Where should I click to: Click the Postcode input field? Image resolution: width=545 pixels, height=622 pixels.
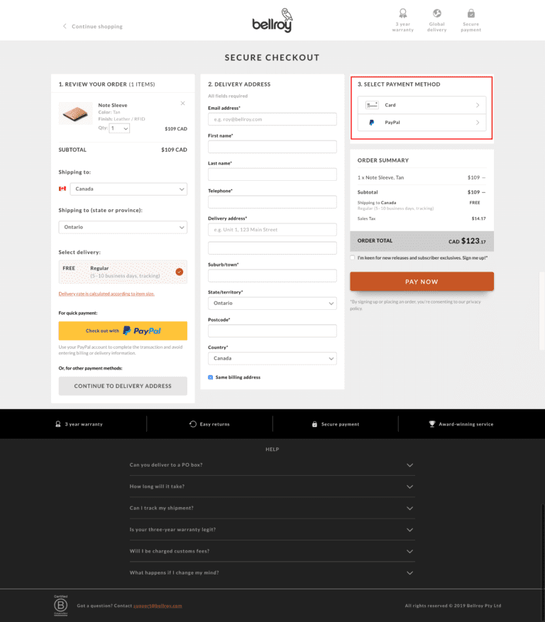(272, 331)
